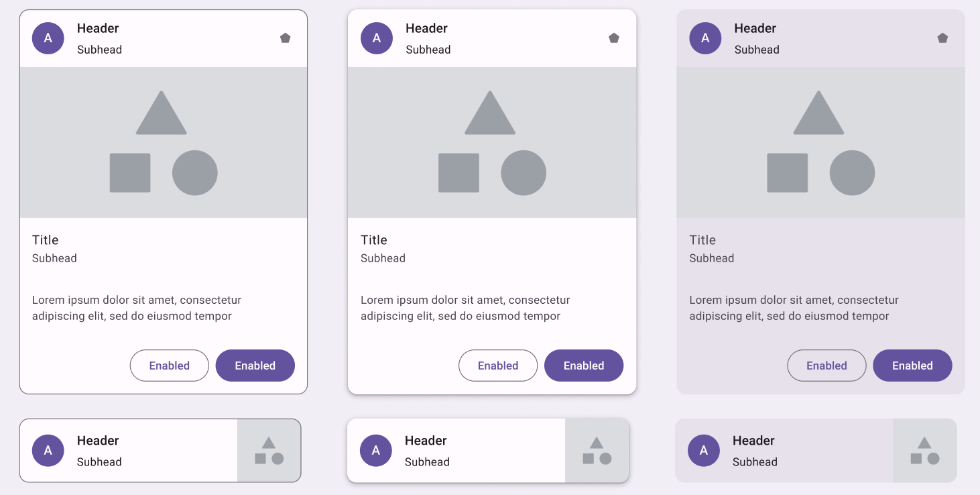980x495 pixels.
Task: Select media image of the elevated large card
Action: pos(492,142)
